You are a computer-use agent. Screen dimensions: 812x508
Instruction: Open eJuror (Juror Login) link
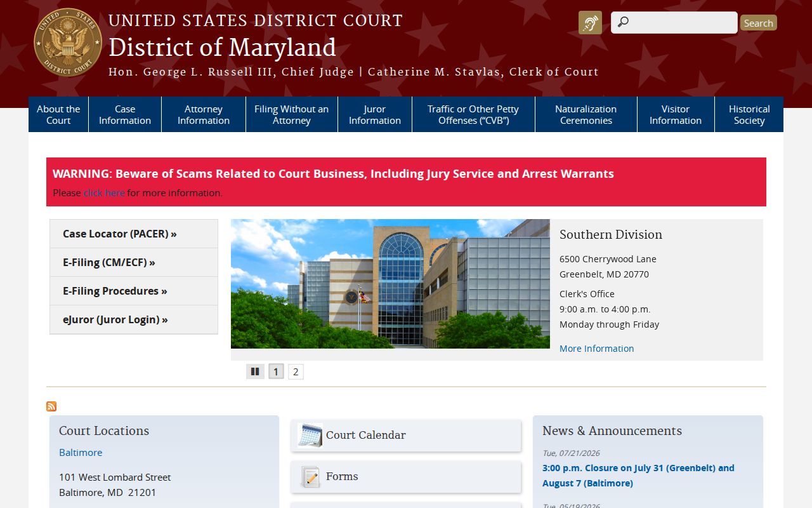click(x=134, y=319)
